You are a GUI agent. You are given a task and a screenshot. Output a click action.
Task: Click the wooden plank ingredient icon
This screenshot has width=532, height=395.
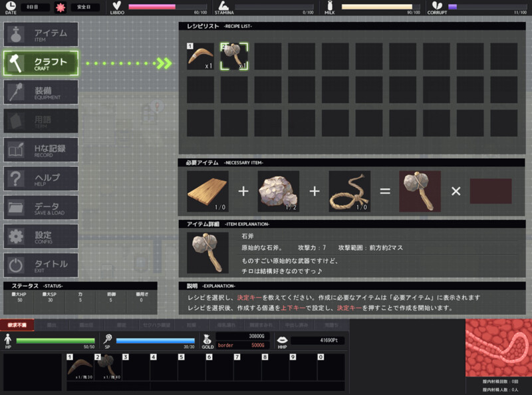(x=207, y=192)
